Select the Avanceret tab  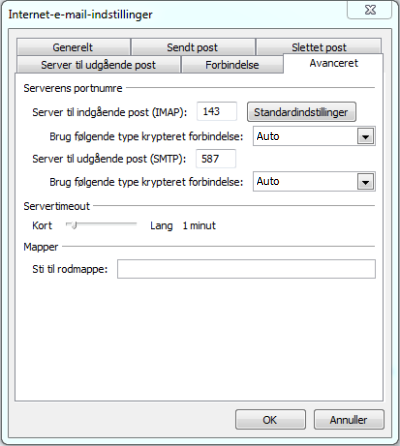point(333,63)
